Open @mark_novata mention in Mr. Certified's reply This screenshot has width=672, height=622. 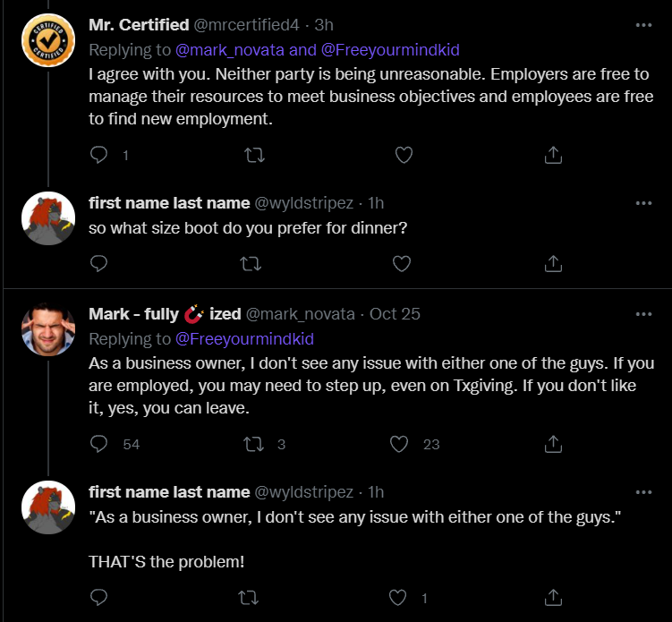(x=230, y=50)
